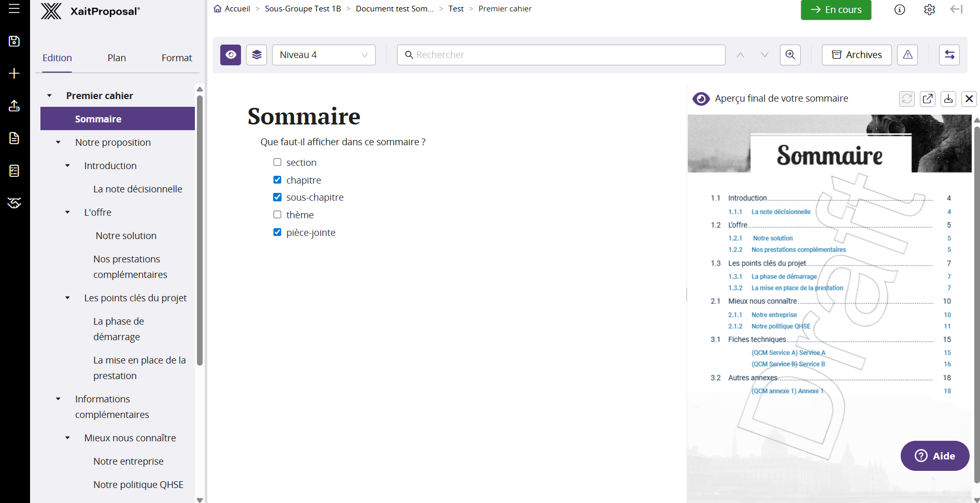Switch to the Plan tab

(x=116, y=58)
